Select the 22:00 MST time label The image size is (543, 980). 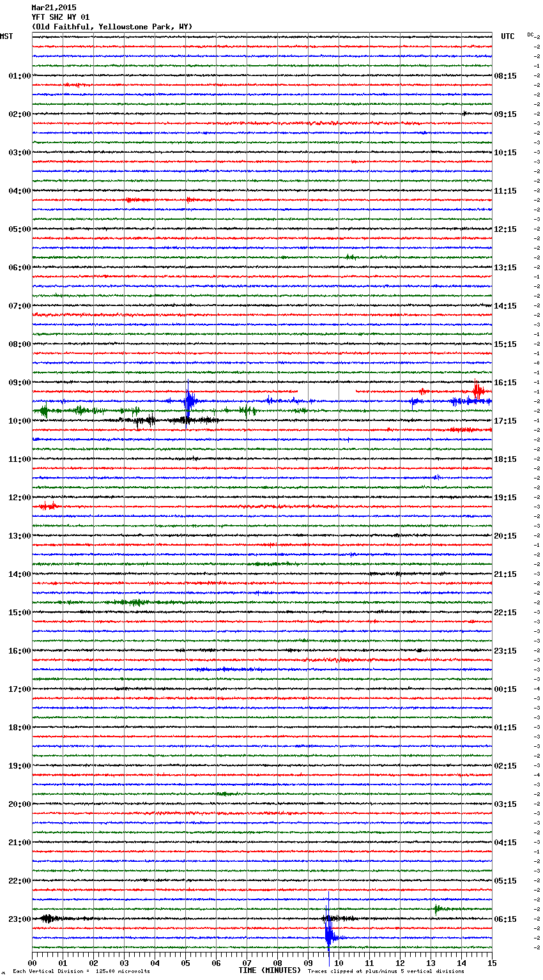(20, 881)
